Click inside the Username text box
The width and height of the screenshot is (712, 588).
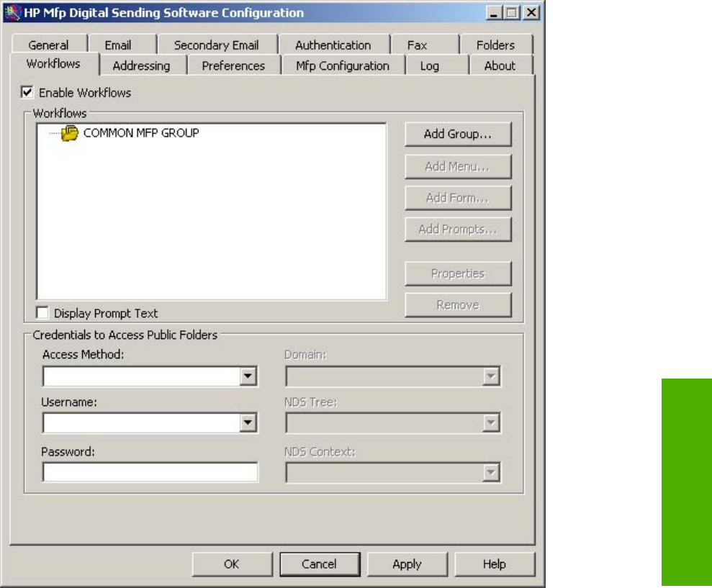pos(141,422)
